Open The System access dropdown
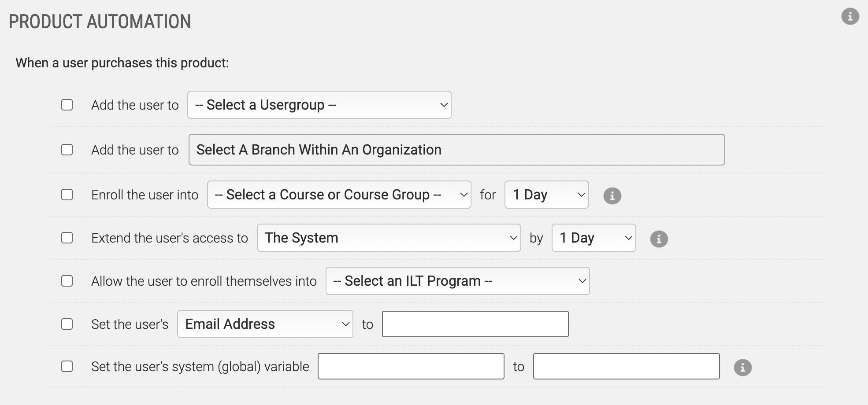This screenshot has height=405, width=868. [389, 238]
